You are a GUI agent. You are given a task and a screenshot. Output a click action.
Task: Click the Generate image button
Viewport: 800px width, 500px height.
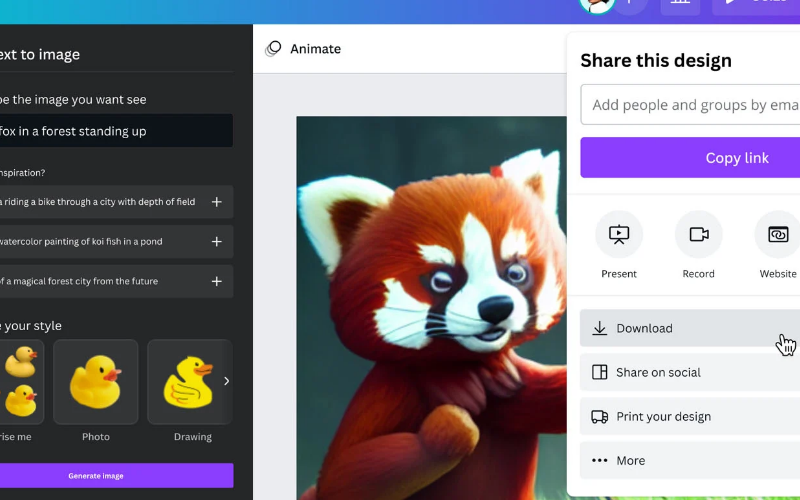coord(116,476)
